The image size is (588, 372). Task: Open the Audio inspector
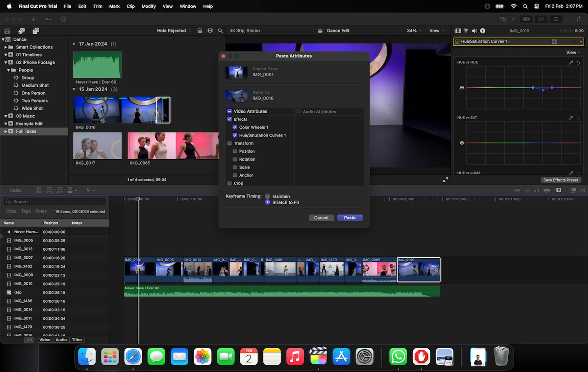pos(475,31)
